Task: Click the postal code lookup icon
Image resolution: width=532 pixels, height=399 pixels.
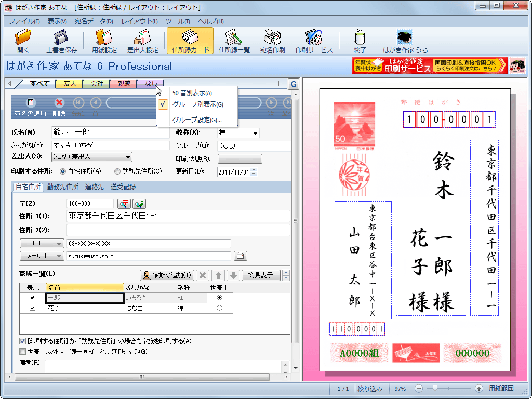Action: pos(124,204)
